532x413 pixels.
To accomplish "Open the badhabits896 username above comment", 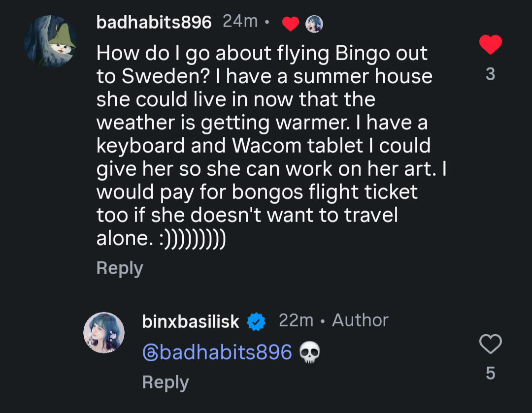I will pyautogui.click(x=154, y=22).
